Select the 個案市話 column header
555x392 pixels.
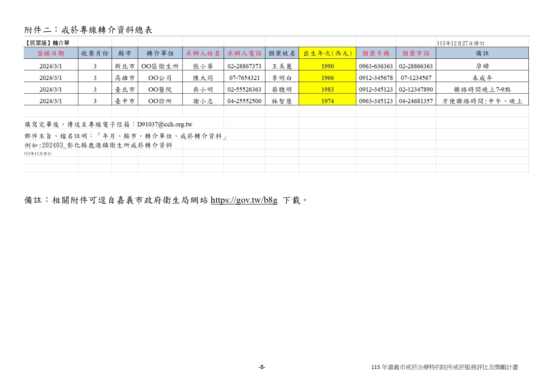coord(416,53)
